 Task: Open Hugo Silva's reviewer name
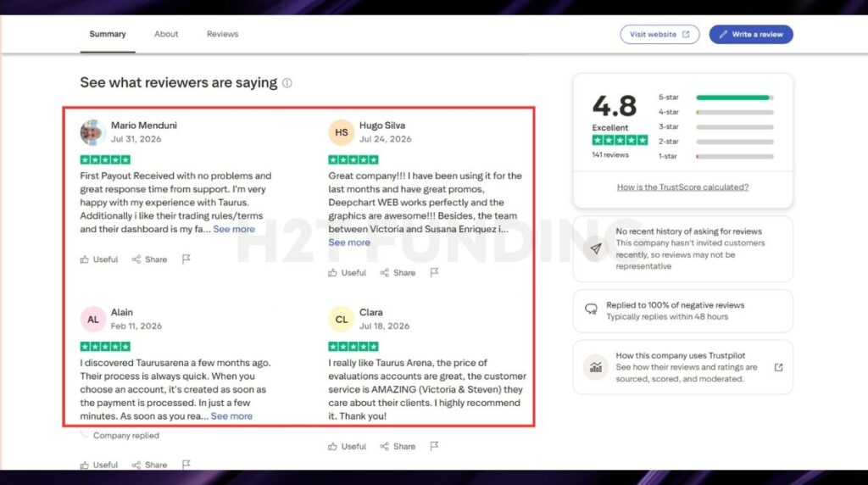(x=382, y=125)
